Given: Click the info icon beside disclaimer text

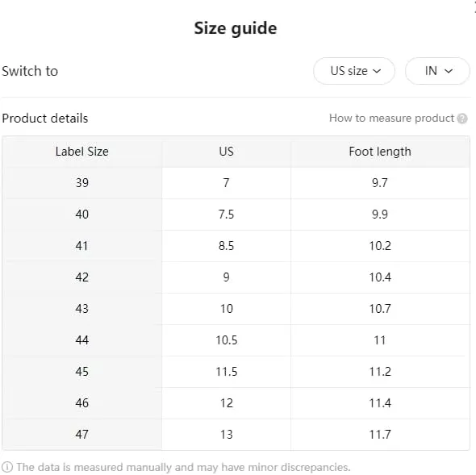Looking at the screenshot, I should 7,467.
